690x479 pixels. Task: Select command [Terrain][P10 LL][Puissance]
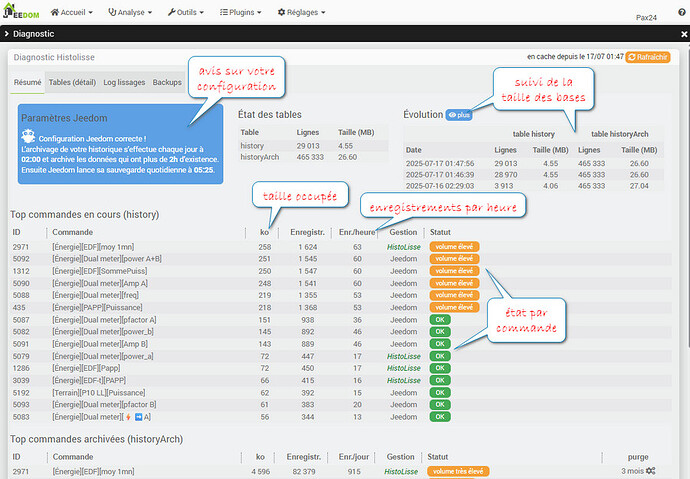coord(99,393)
